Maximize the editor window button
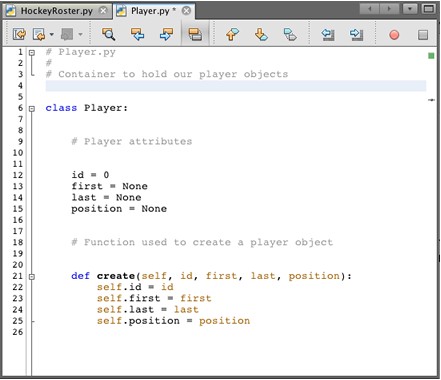This screenshot has height=380, width=441. [x=428, y=9]
